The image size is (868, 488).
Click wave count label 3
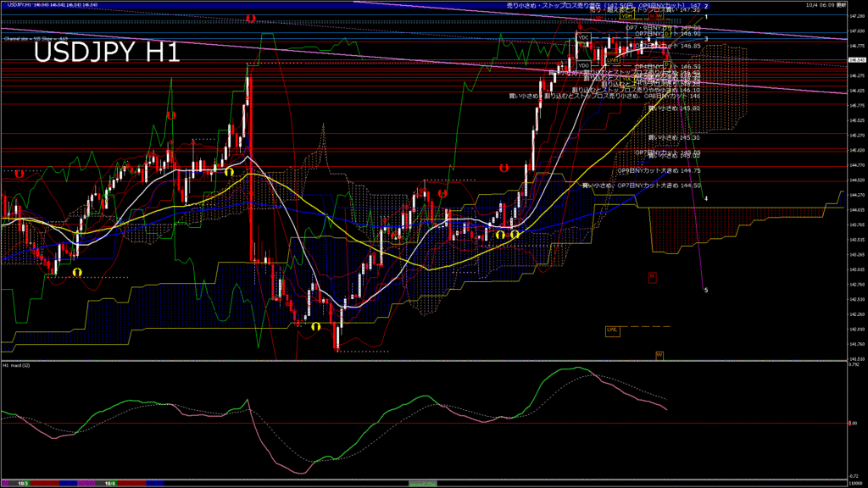click(x=706, y=39)
